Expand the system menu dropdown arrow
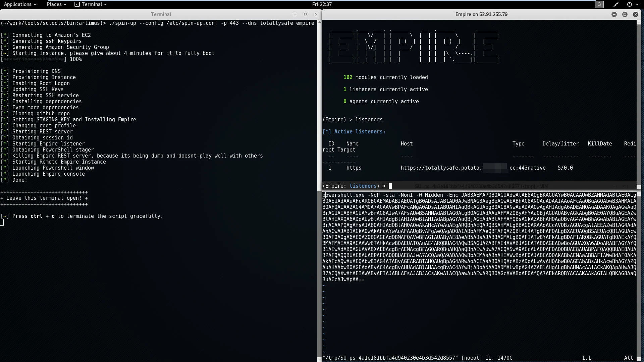Viewport: 644px width, 362px height. coord(637,5)
